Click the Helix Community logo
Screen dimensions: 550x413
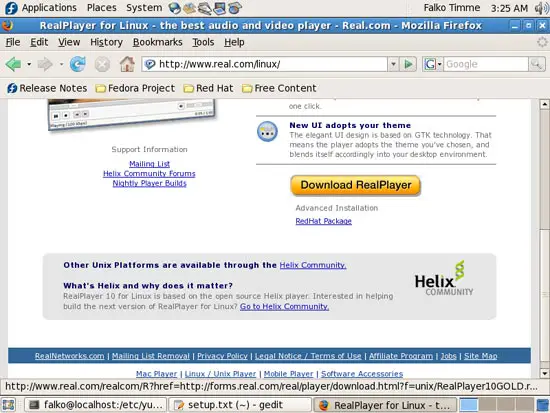coord(444,279)
